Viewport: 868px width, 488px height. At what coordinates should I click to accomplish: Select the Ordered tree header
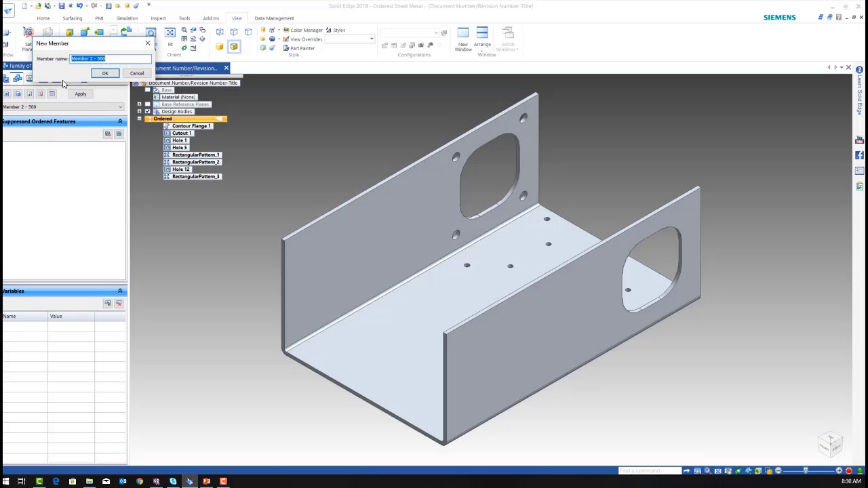(186, 119)
